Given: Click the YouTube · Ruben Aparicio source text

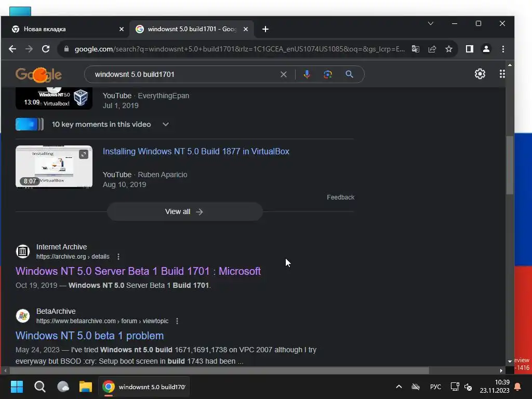Looking at the screenshot, I should click(x=145, y=175).
